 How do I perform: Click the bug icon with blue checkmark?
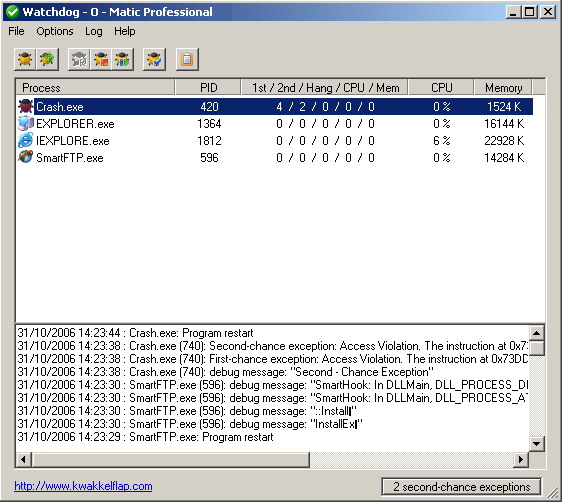click(x=154, y=59)
